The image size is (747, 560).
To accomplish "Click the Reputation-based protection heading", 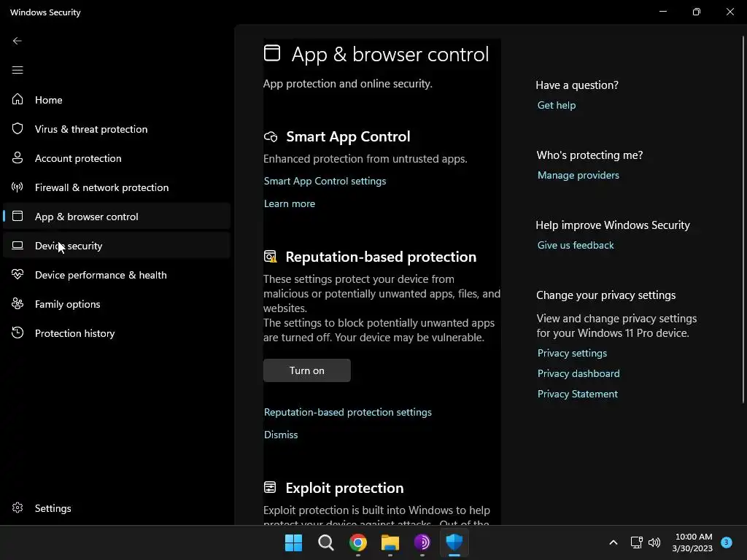I will point(381,257).
